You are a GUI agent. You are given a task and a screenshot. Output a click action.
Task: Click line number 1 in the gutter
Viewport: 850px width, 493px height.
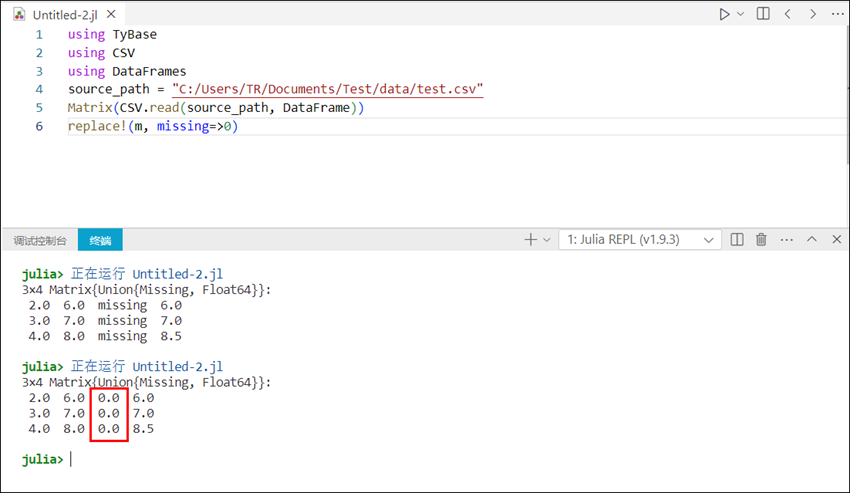click(x=39, y=35)
